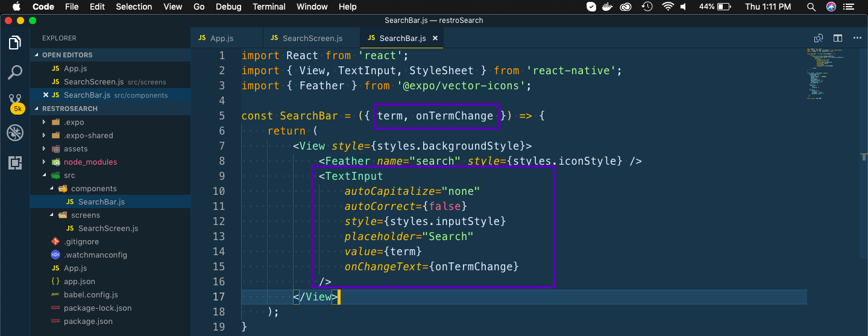This screenshot has height=336, width=868.
Task: Open the Code application menu
Action: pyautogui.click(x=43, y=7)
